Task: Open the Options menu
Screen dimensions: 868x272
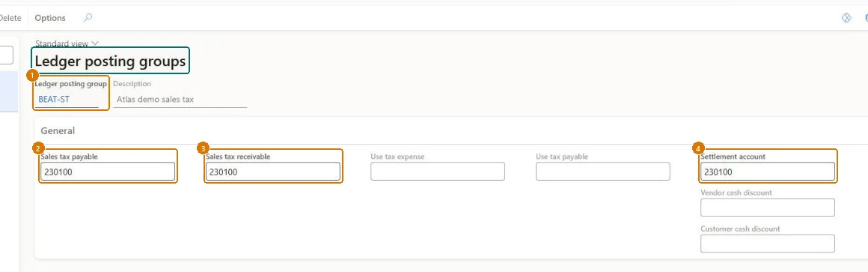Action: point(50,18)
